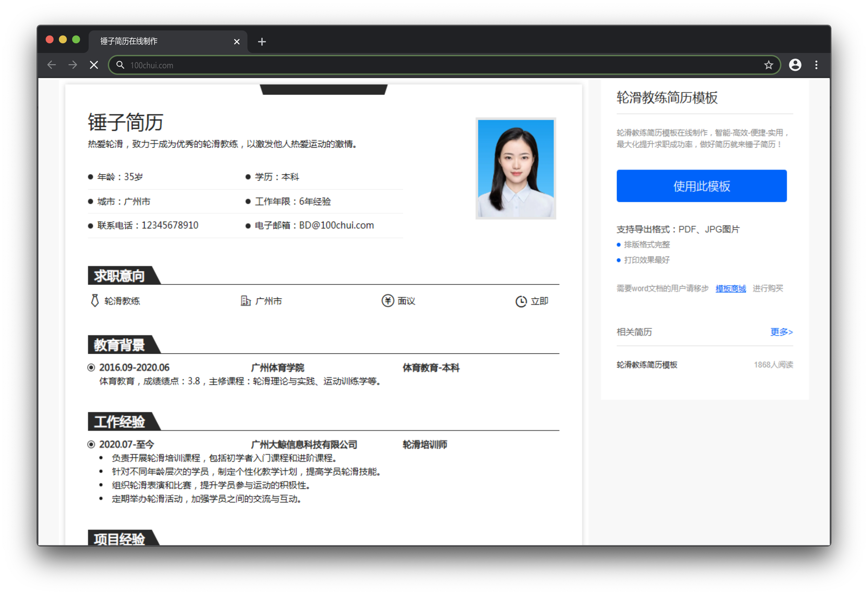Click the 教育背景 section header
Screen dimensions: 868x595
[x=124, y=344]
